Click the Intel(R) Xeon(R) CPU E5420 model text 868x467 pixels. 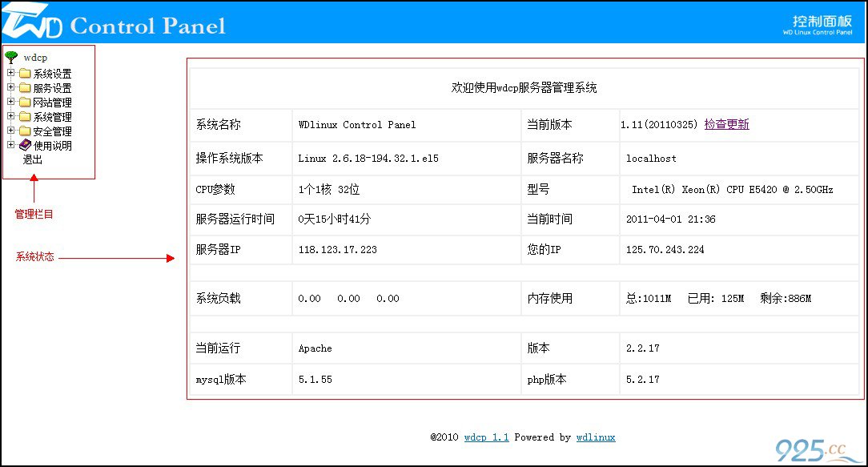pyautogui.click(x=733, y=190)
